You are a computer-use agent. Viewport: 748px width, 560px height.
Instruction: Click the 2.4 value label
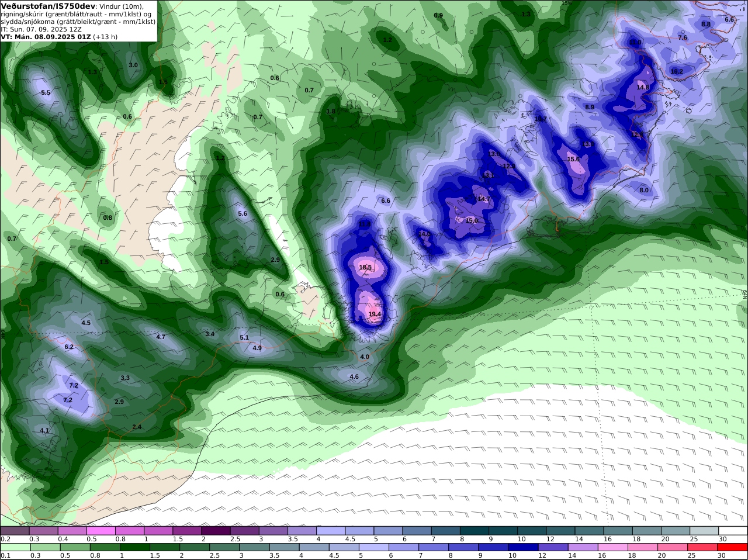pos(137,427)
